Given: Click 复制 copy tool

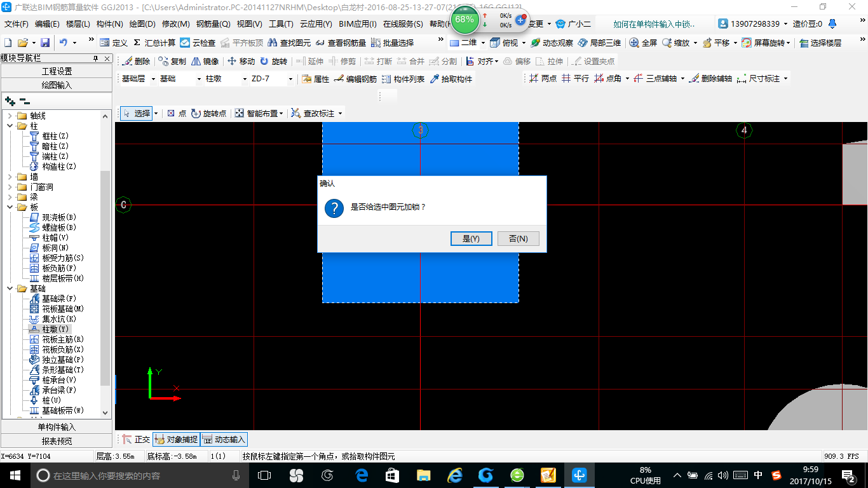Looking at the screenshot, I should pos(172,61).
